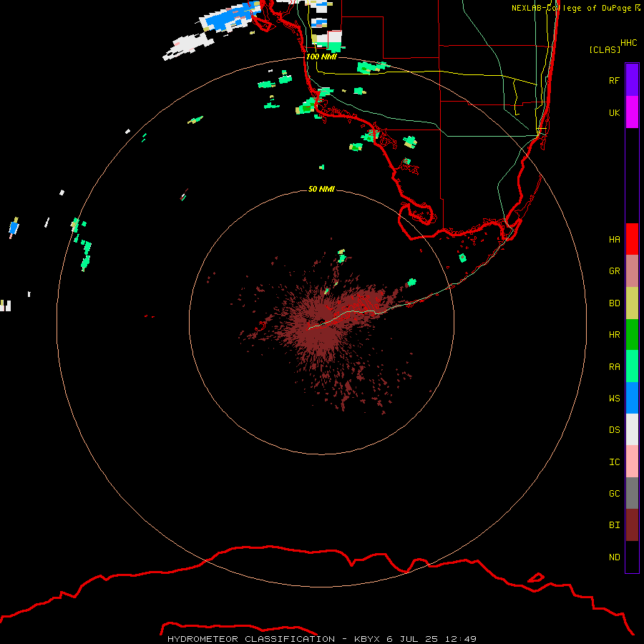644x644 pixels.
Task: Click the blue WS legend swatch
Action: (632, 398)
